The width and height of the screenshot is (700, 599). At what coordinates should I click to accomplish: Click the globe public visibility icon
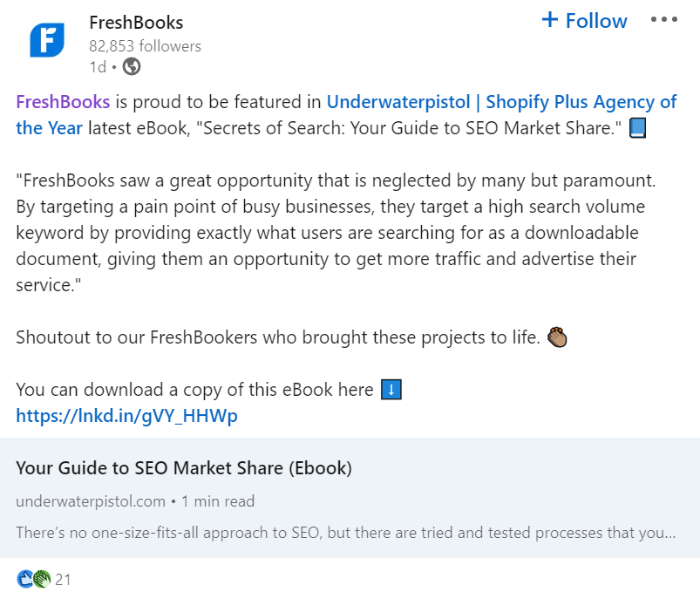[132, 66]
